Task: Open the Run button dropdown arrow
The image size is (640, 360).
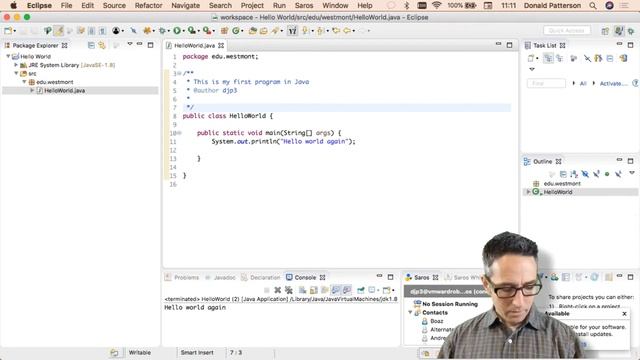Action: [183, 31]
